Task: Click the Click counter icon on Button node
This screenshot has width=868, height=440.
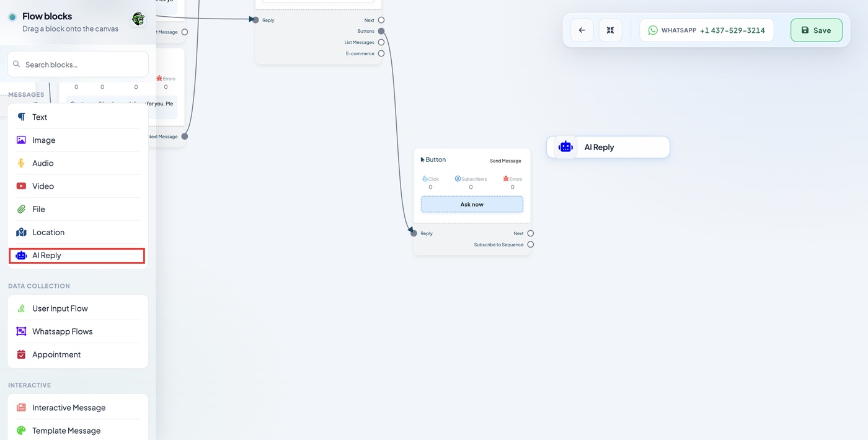Action: pyautogui.click(x=425, y=179)
